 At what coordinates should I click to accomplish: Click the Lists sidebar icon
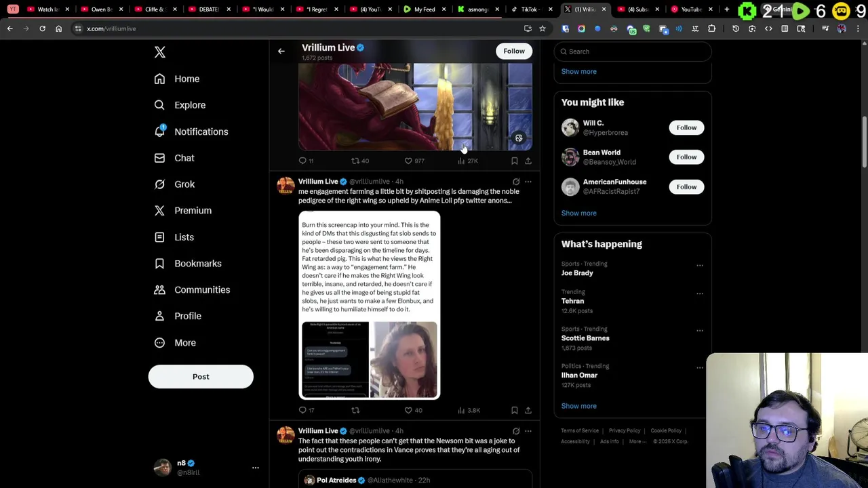click(x=159, y=237)
